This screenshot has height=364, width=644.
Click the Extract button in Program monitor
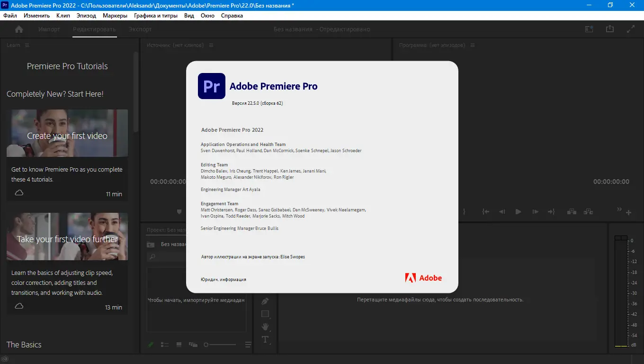588,212
